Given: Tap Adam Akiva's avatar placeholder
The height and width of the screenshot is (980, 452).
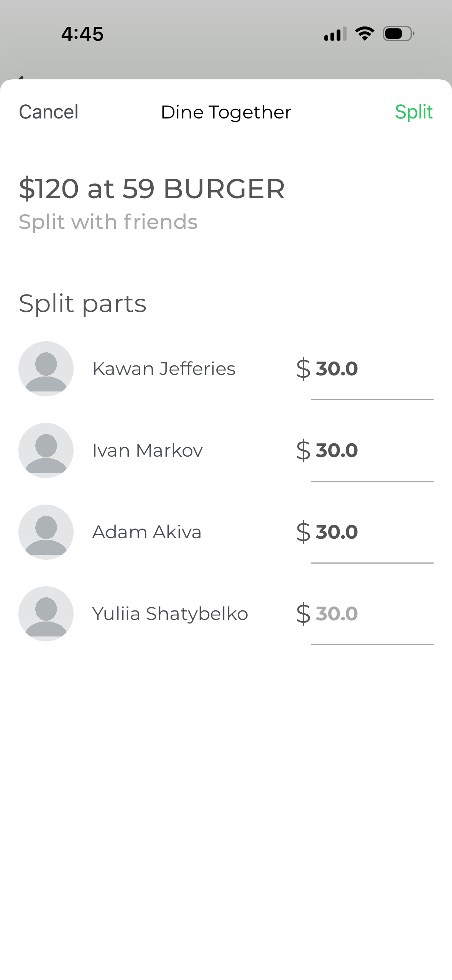Looking at the screenshot, I should click(x=46, y=532).
